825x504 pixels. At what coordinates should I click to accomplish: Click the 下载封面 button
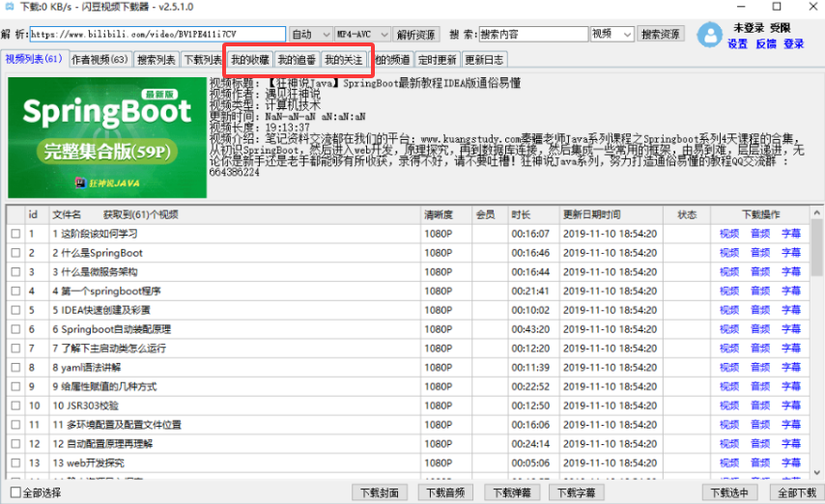pos(379,492)
